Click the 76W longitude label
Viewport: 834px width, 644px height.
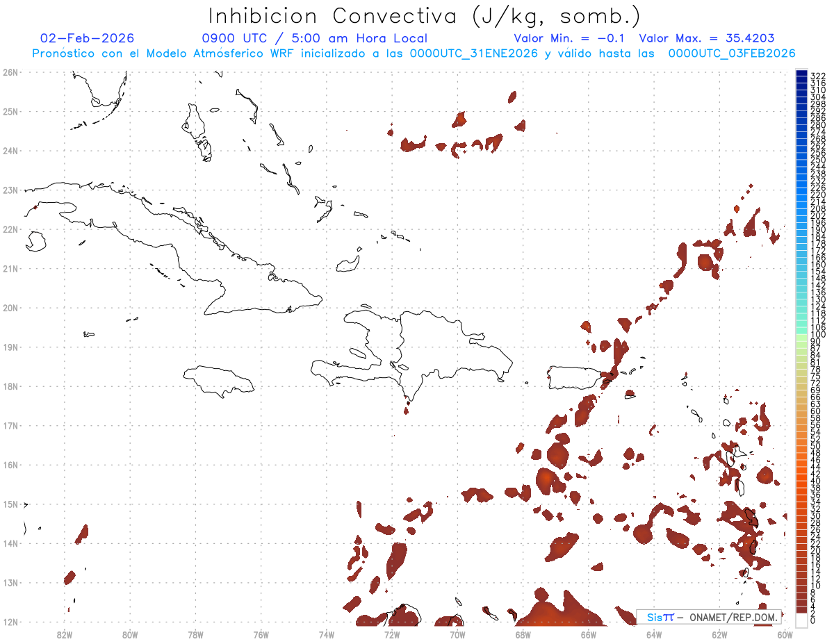261,634
